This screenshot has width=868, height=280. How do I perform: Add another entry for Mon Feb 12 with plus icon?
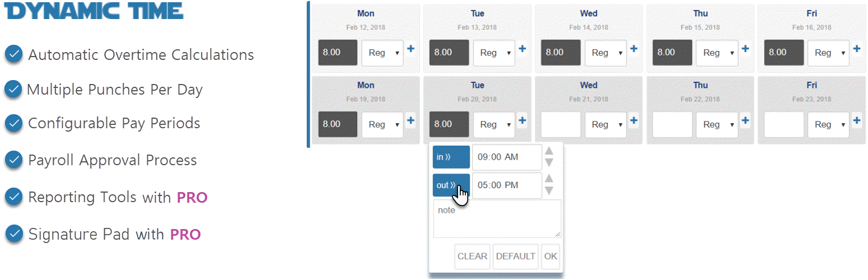click(x=410, y=49)
